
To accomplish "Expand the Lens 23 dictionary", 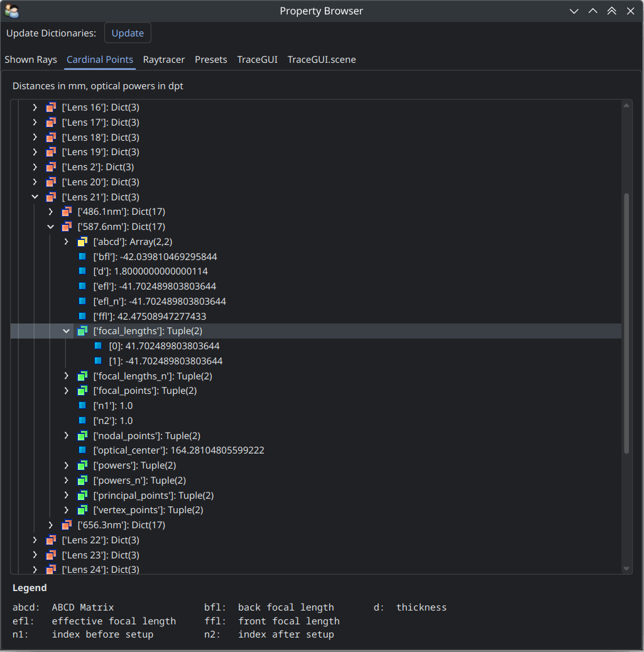I will coord(35,555).
